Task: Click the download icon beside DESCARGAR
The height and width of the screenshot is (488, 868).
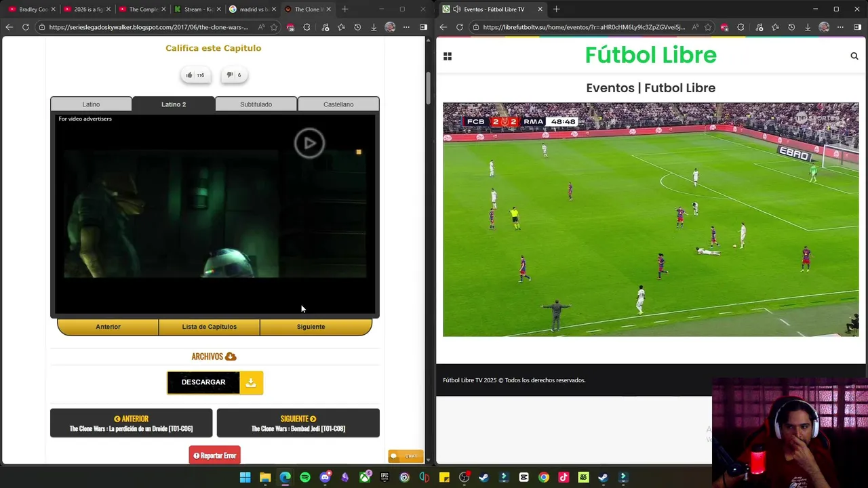Action: tap(251, 382)
